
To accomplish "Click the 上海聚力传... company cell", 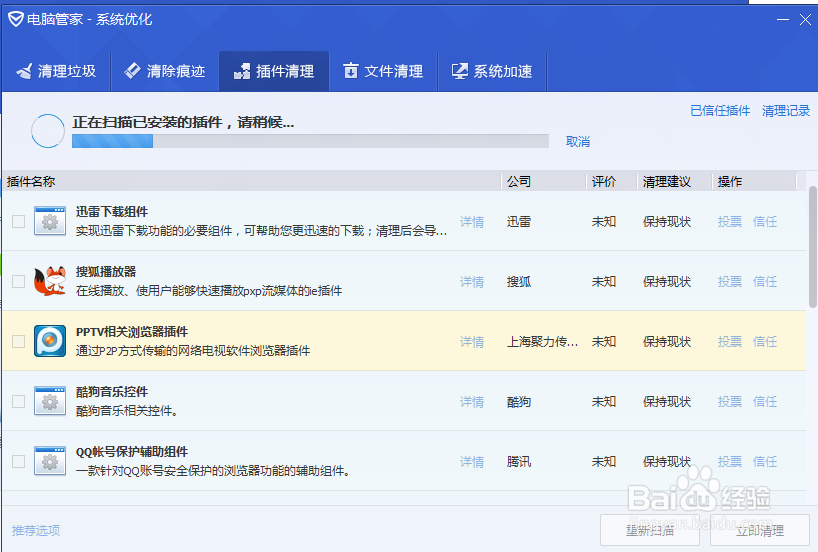I will (543, 342).
